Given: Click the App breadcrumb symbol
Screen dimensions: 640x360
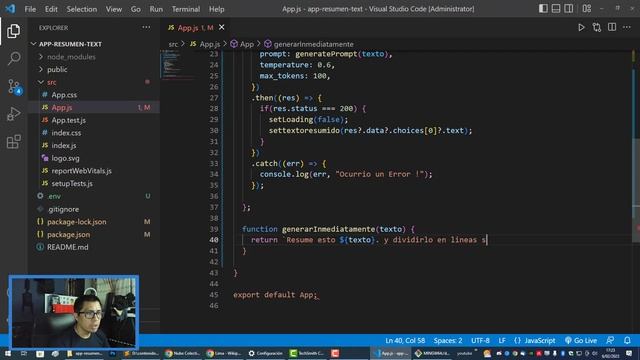Looking at the screenshot, I should (x=242, y=44).
